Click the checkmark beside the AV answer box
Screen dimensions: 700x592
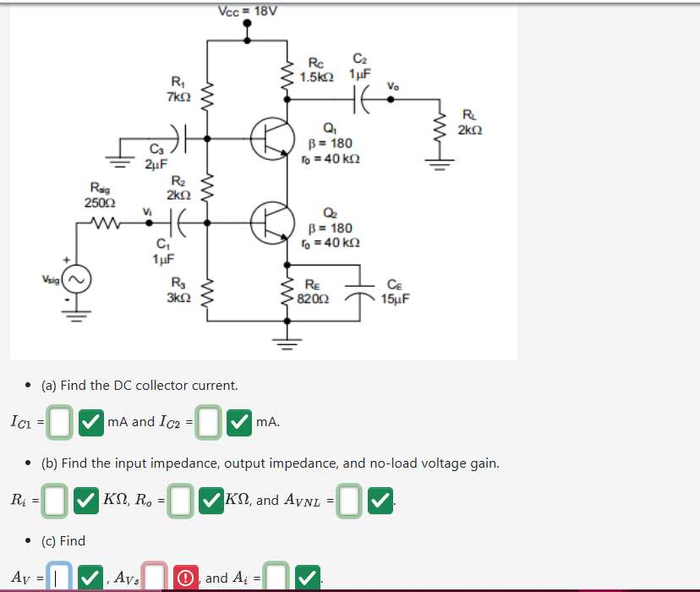click(x=89, y=578)
